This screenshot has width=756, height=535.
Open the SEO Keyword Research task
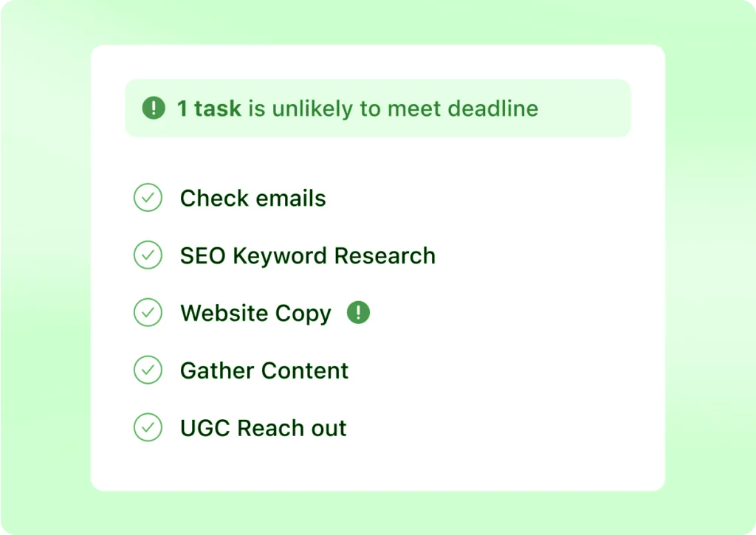tap(307, 256)
